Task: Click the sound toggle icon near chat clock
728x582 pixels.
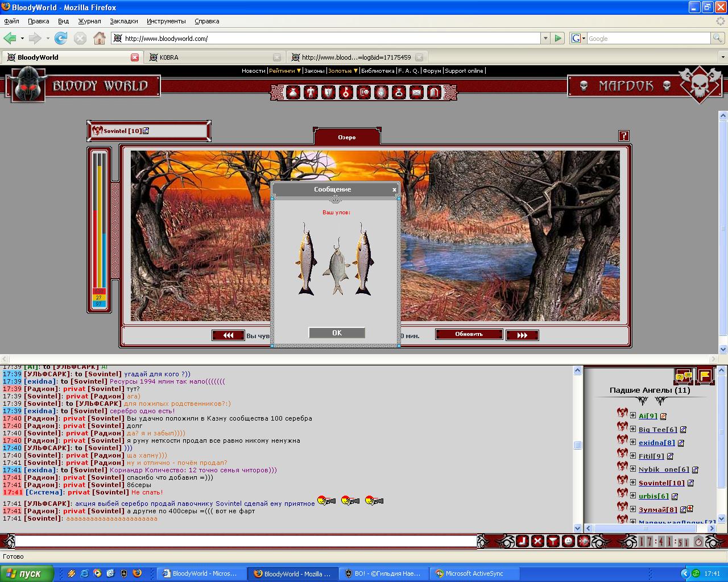Action: (x=584, y=541)
